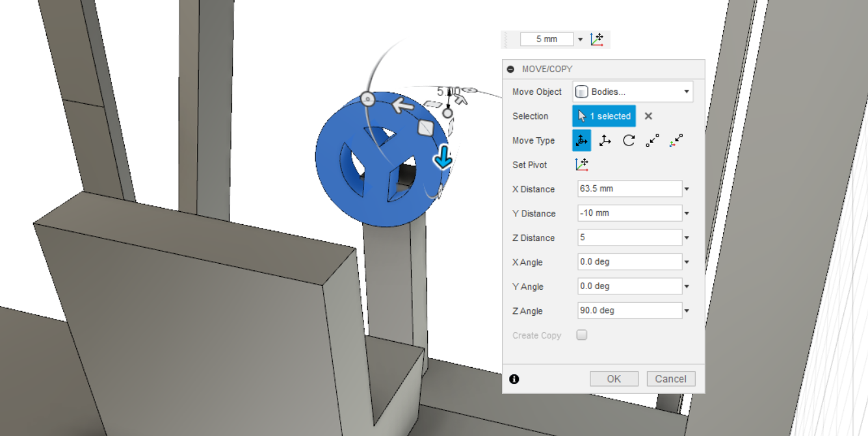Viewport: 868px width, 436px height.
Task: Click the OK button
Action: tap(614, 379)
